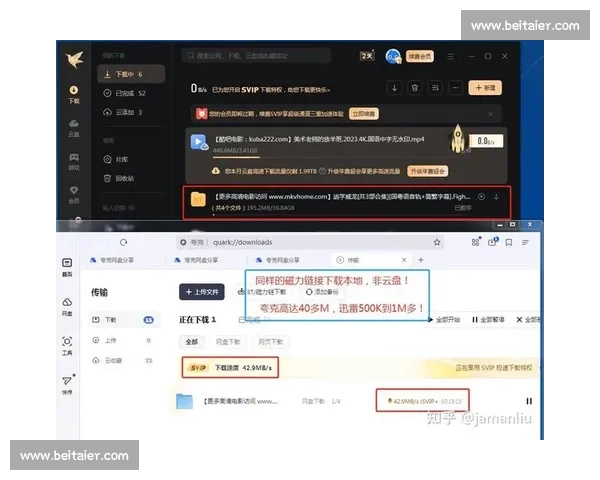Open 片库 film library in Xunlei
Screen dimensions: 600x480
pyautogui.click(x=116, y=159)
